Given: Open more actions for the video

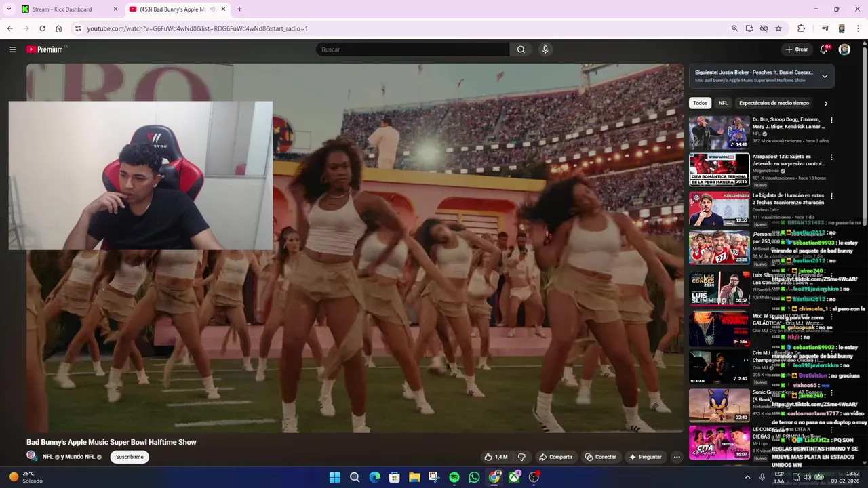Looking at the screenshot, I should [677, 457].
